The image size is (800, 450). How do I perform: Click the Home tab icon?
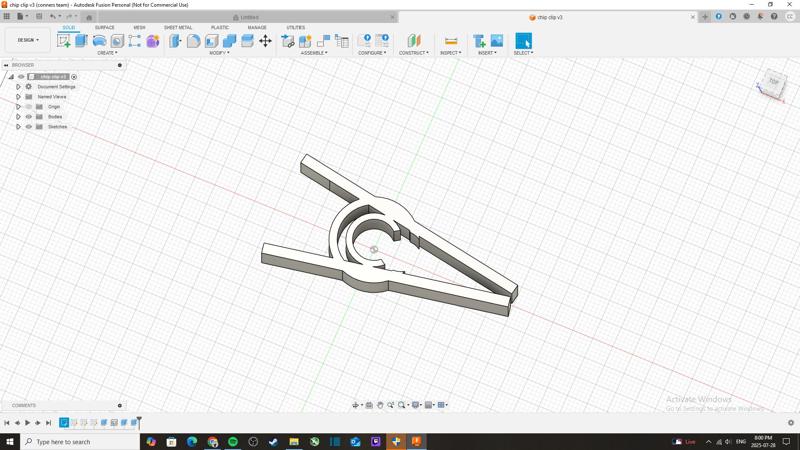point(89,17)
